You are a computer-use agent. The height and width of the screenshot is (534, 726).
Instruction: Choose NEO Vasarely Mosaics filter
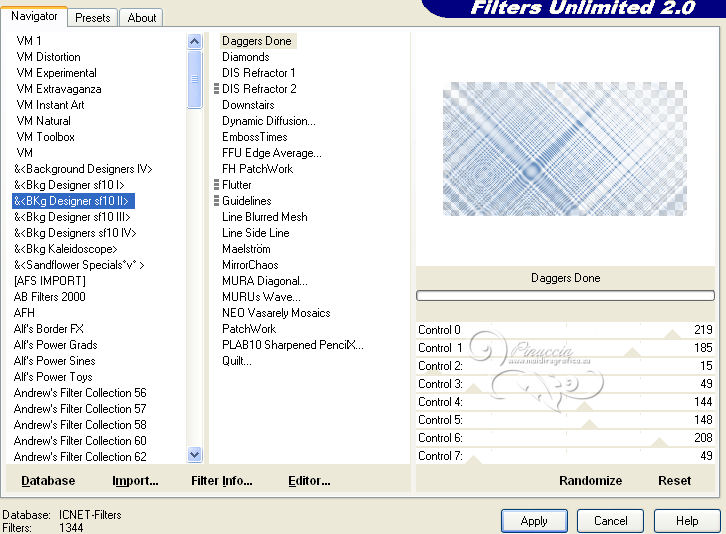point(276,313)
